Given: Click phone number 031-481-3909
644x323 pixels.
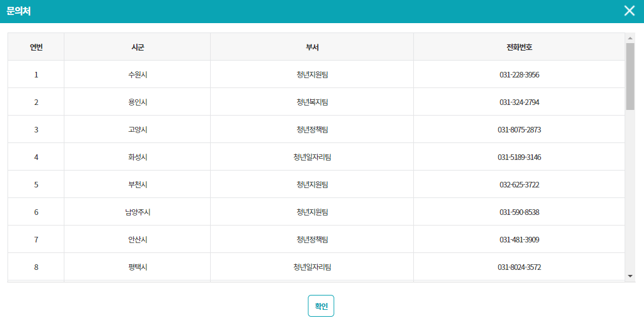Looking at the screenshot, I should point(519,240).
